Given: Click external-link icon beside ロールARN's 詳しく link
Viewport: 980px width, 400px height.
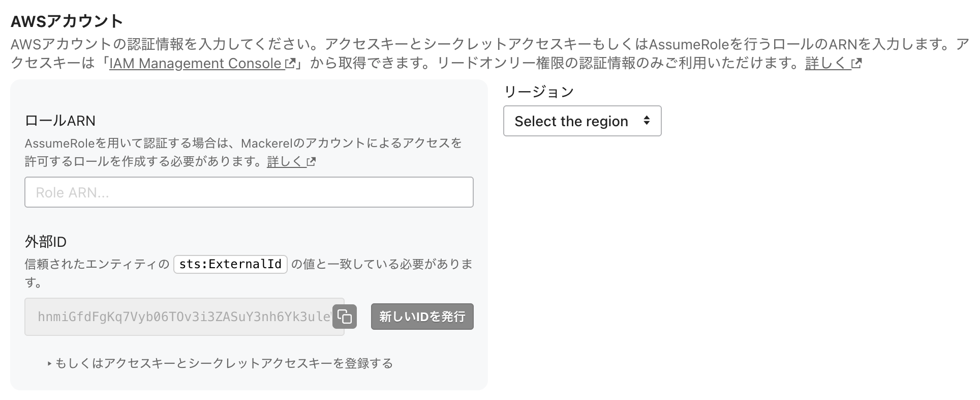Looking at the screenshot, I should [x=311, y=162].
